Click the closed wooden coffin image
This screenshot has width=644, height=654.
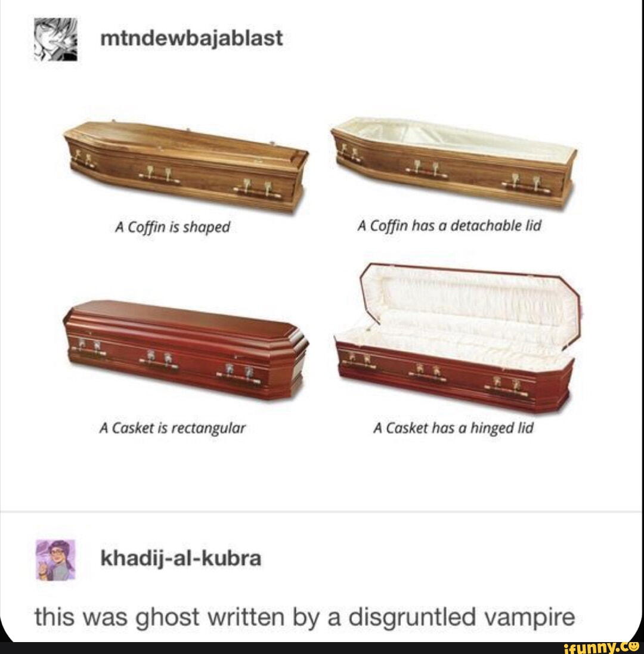pos(185,166)
